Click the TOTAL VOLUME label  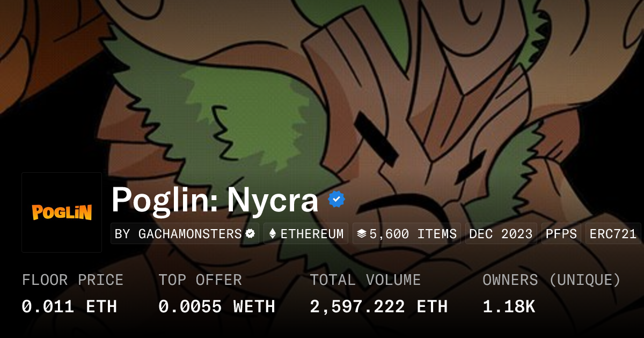point(365,280)
